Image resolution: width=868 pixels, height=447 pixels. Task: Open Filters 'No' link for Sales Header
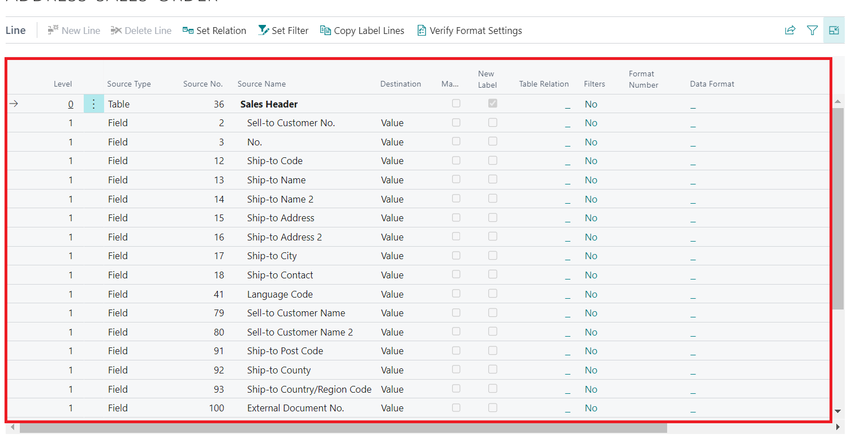click(x=591, y=104)
